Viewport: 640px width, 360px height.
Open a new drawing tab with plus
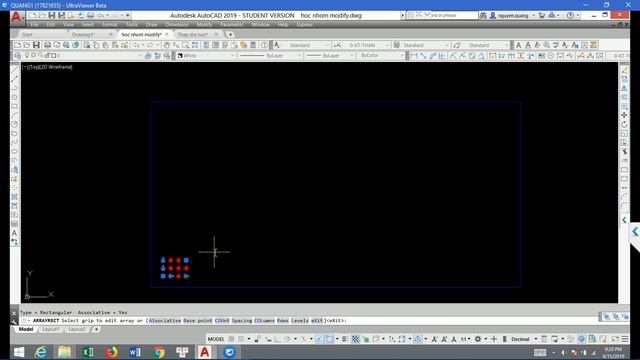[x=230, y=34]
